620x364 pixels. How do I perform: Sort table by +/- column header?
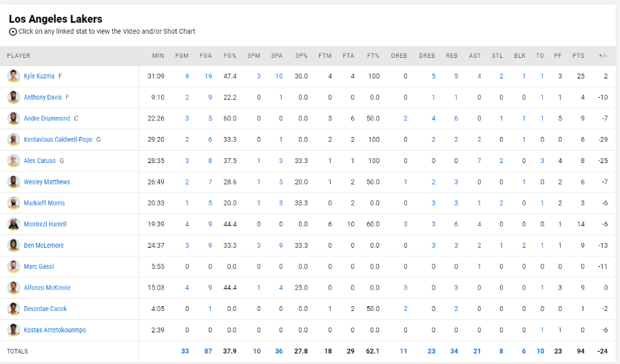click(x=603, y=56)
